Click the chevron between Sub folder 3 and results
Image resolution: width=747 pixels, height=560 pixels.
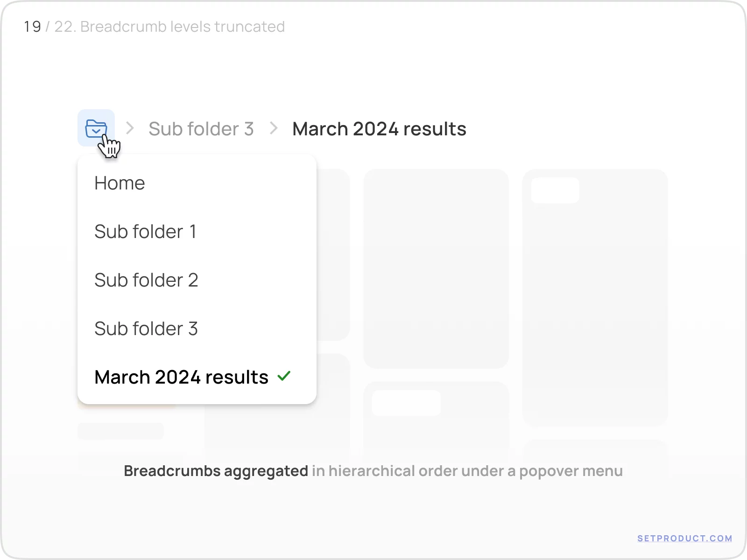tap(273, 128)
